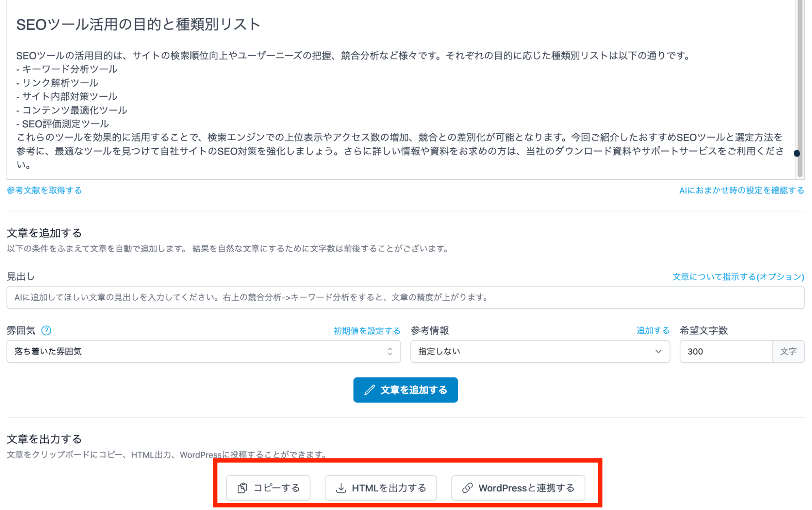Click the link icon on WordPressと連携する
812x510 pixels.
tap(468, 488)
